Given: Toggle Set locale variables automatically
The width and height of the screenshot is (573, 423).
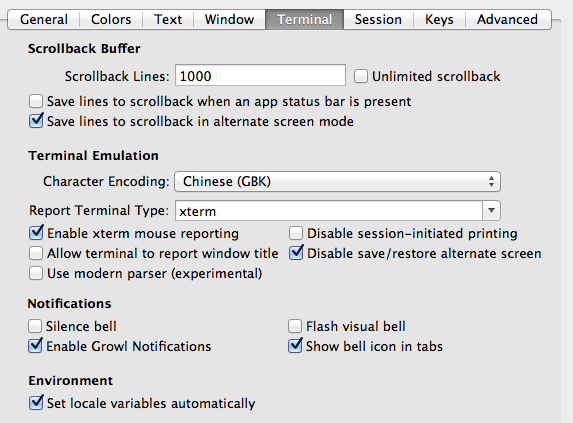Looking at the screenshot, I should [36, 403].
